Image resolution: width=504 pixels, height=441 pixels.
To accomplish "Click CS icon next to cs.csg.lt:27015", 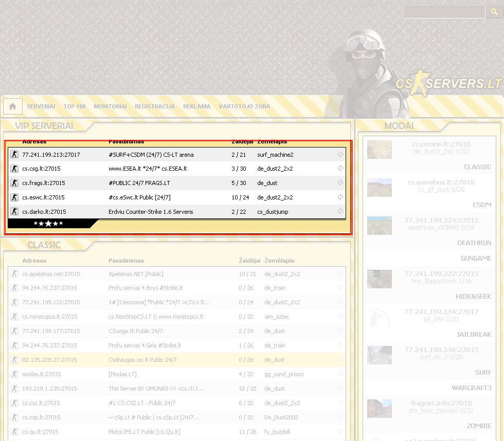I will coord(14,169).
